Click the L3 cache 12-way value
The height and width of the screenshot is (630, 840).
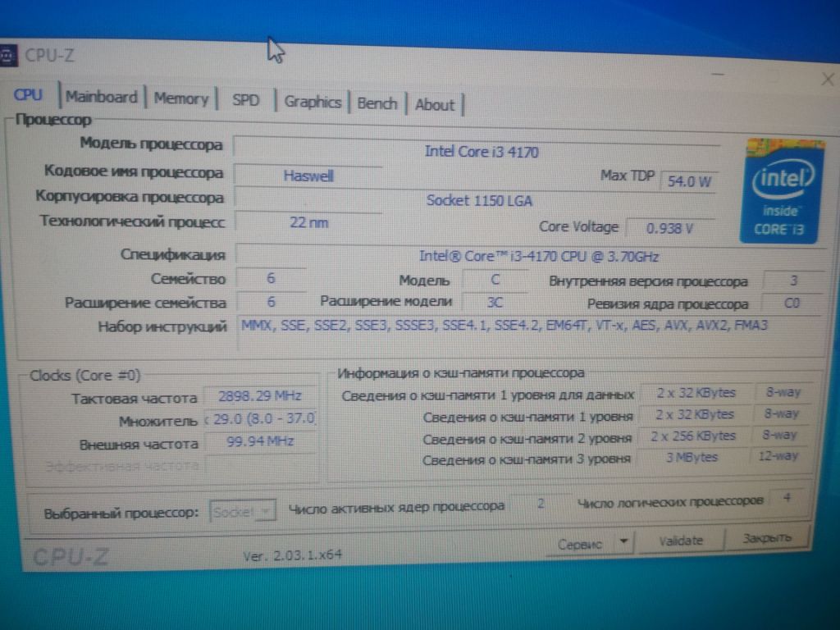[778, 456]
